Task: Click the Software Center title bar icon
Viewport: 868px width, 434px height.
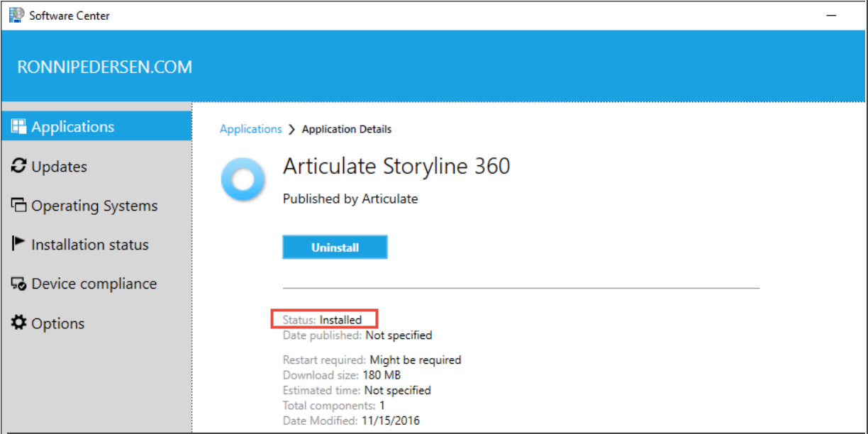Action: point(16,15)
